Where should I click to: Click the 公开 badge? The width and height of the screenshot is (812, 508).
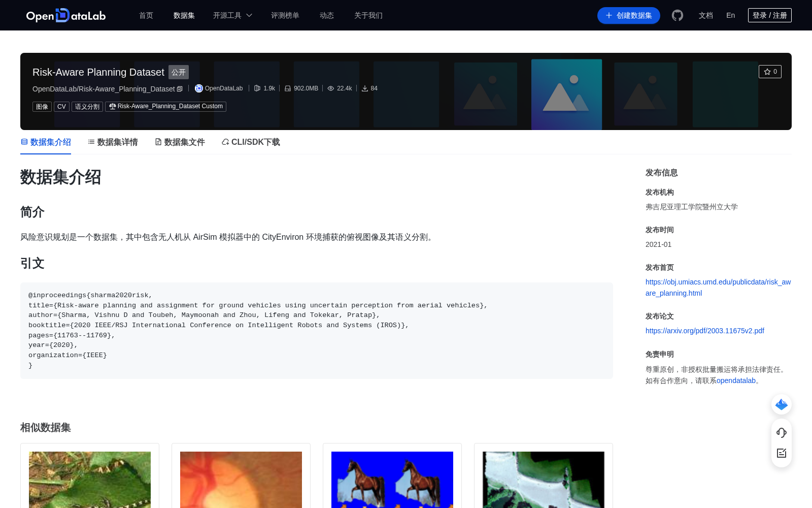tap(179, 72)
